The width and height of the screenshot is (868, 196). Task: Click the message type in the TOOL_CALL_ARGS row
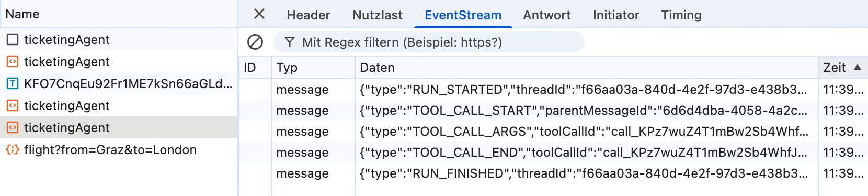pos(302,132)
